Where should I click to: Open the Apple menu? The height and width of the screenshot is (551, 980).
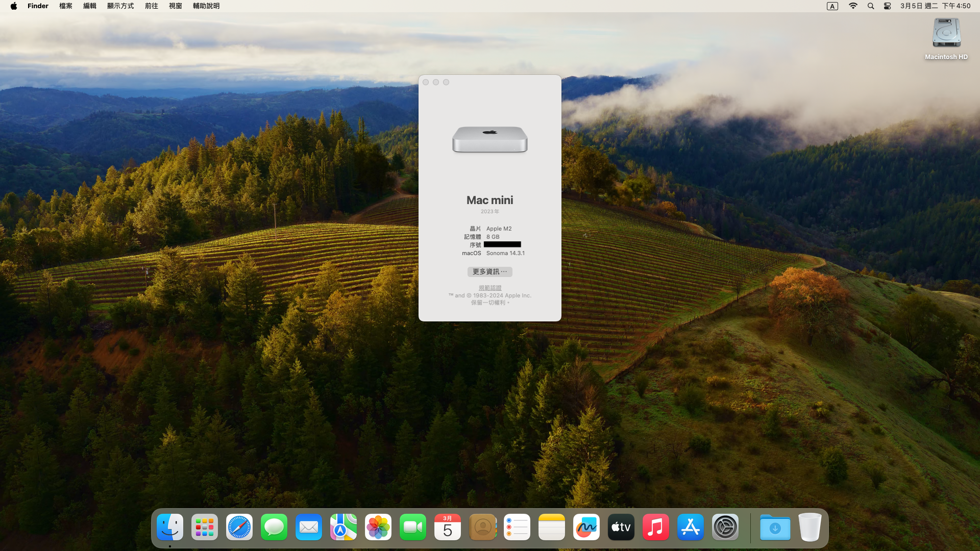point(14,6)
